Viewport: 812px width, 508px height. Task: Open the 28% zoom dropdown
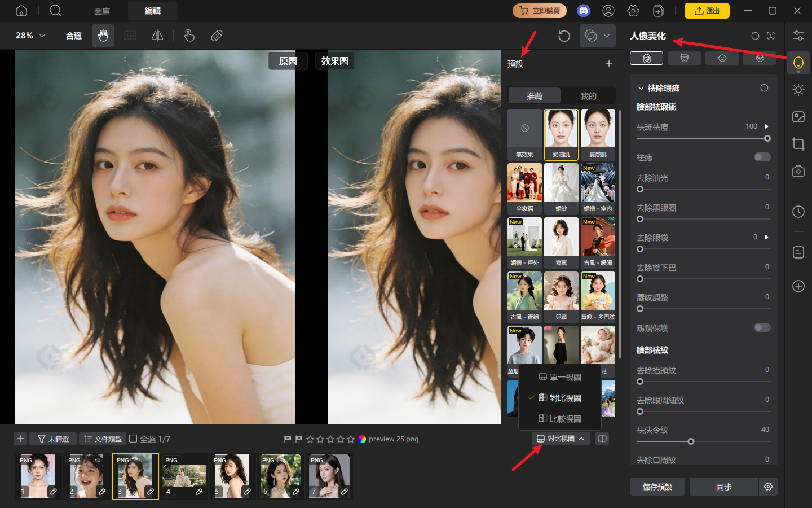click(30, 36)
